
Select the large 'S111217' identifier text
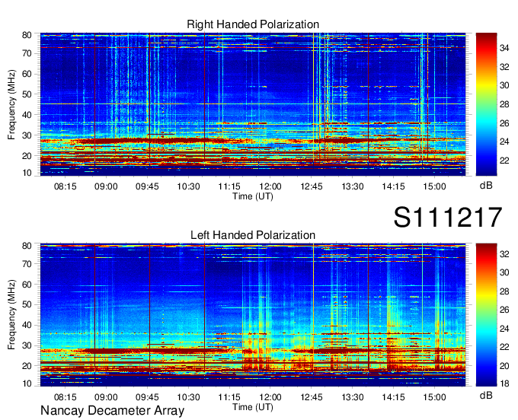448,218
